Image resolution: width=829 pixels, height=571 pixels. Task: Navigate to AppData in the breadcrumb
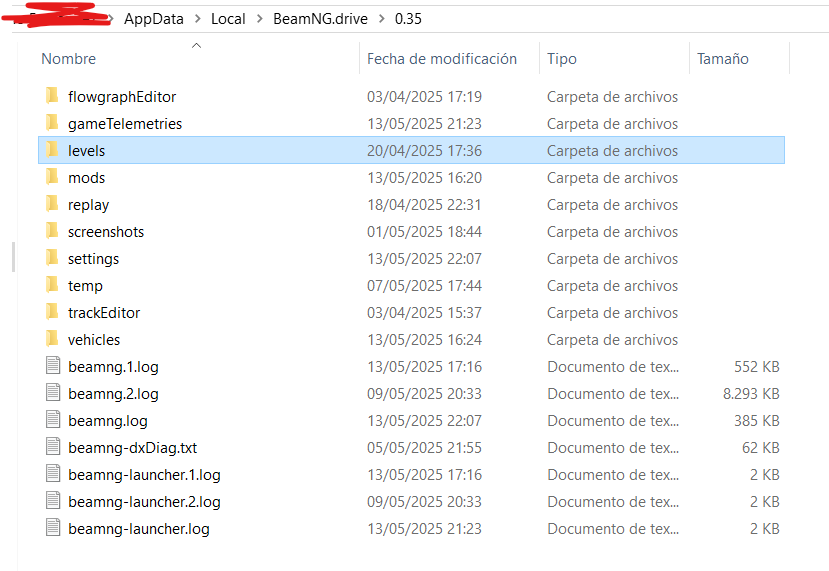[x=154, y=19]
